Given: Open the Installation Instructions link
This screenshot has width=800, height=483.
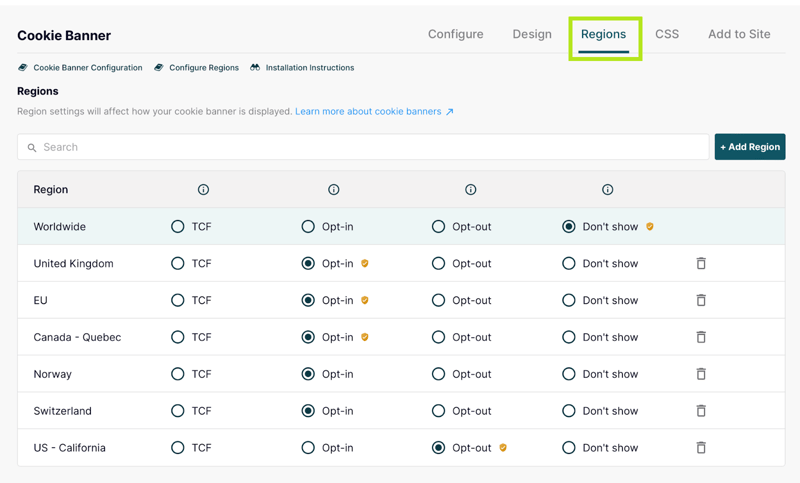Looking at the screenshot, I should point(309,68).
